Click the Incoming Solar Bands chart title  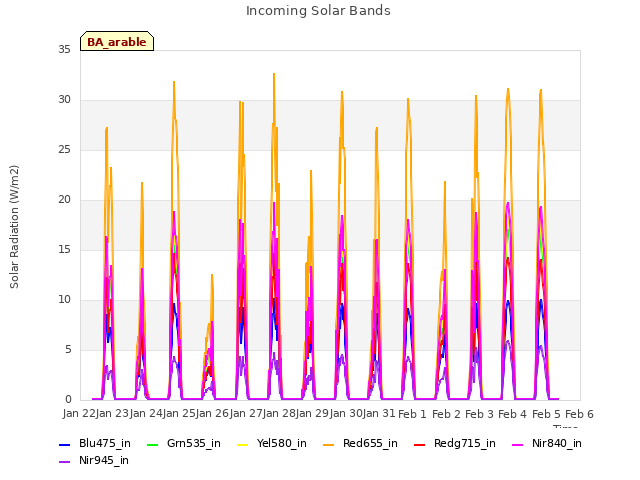318,11
